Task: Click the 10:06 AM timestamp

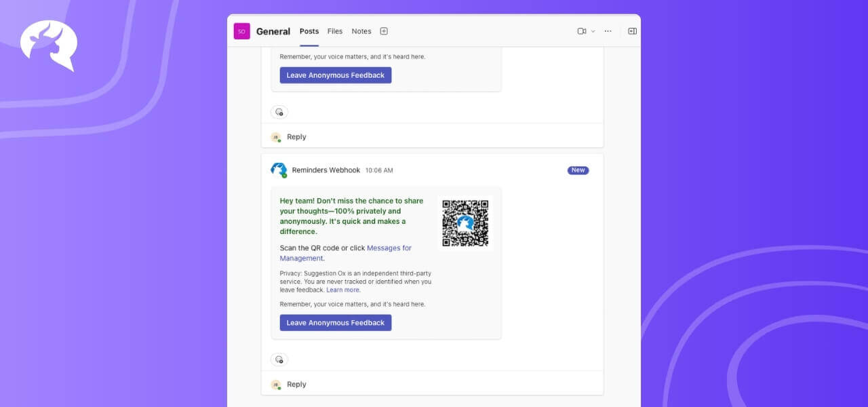Action: click(x=379, y=170)
